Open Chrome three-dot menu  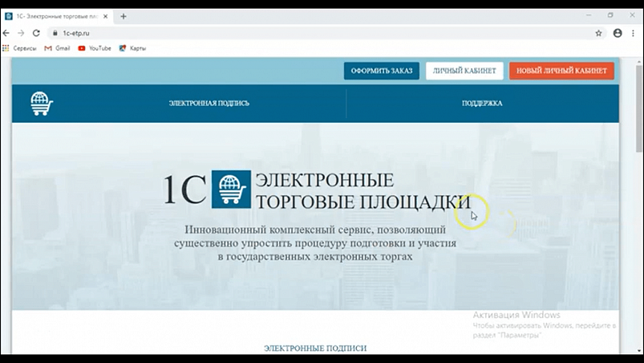point(633,33)
